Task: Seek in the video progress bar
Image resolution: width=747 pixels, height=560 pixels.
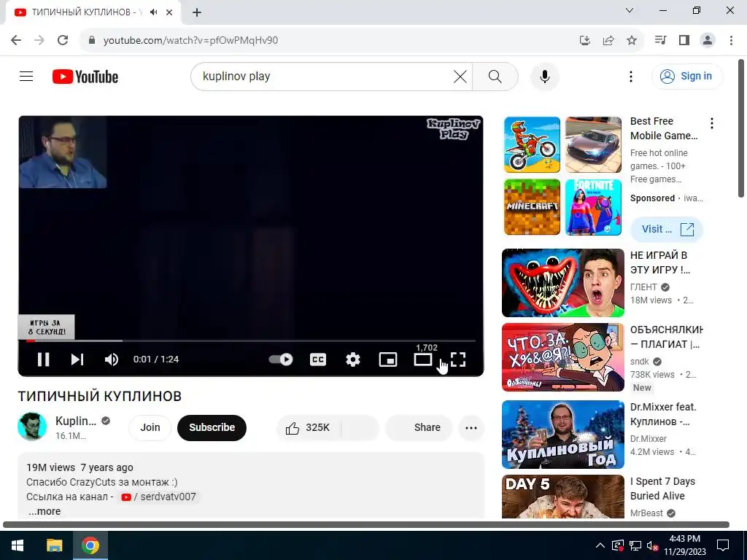Action: pos(251,341)
